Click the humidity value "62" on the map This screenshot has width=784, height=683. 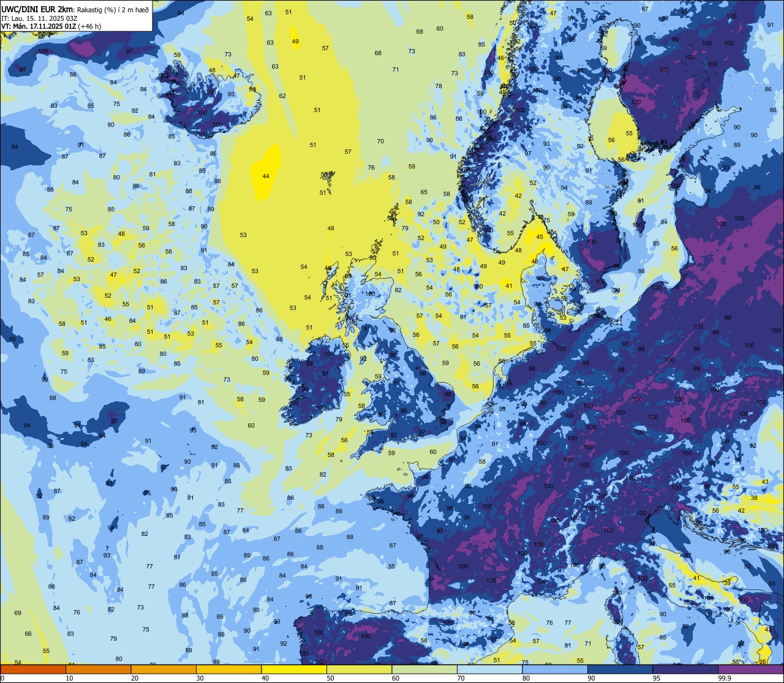click(x=282, y=96)
